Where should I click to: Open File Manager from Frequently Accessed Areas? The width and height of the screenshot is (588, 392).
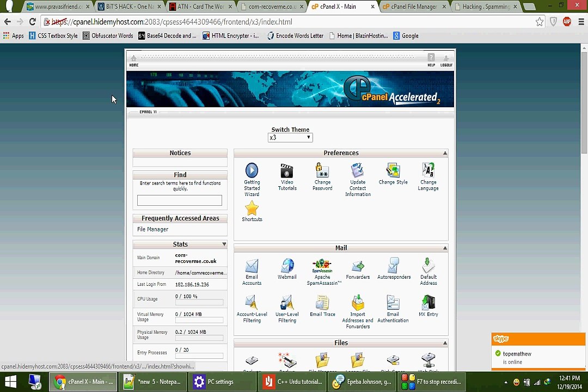[x=152, y=229]
